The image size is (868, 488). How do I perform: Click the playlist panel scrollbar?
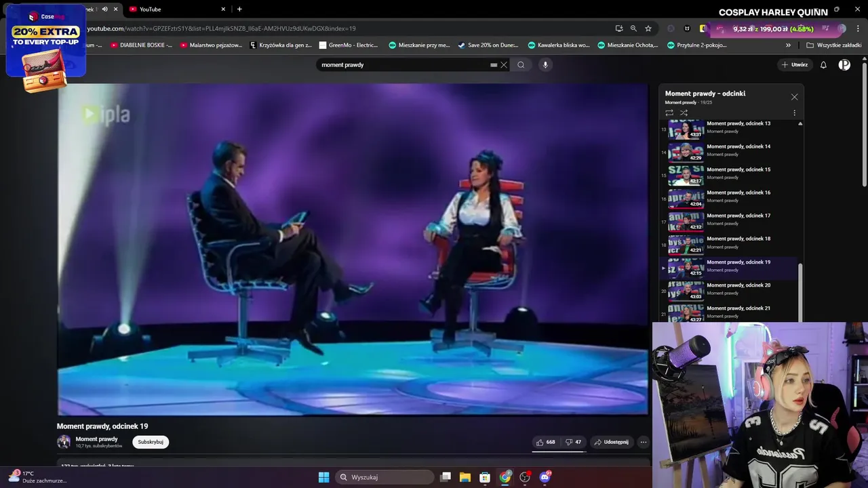tap(800, 291)
